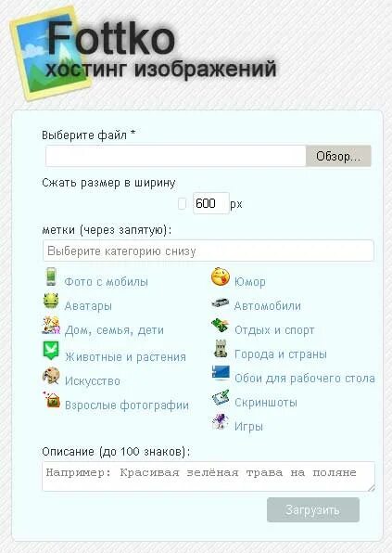Click the Обзор... browse button
392x553 pixels.
click(338, 156)
